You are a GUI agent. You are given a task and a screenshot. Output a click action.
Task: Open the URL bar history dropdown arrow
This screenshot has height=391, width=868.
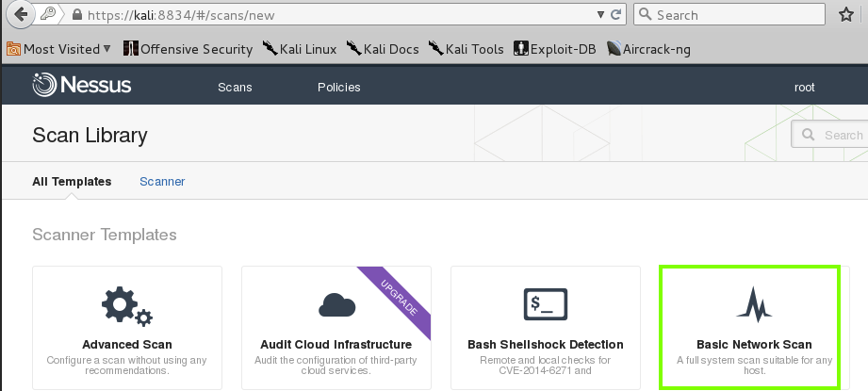coord(601,15)
